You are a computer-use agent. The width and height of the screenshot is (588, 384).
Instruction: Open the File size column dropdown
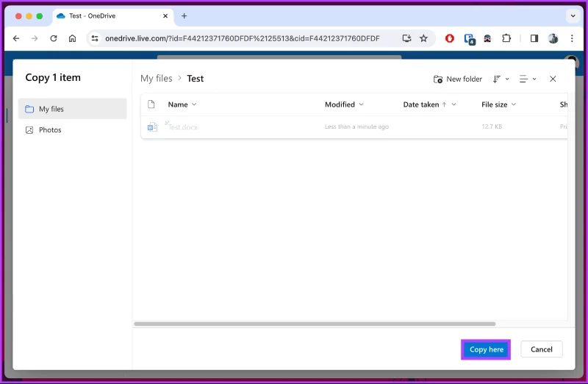(x=514, y=104)
